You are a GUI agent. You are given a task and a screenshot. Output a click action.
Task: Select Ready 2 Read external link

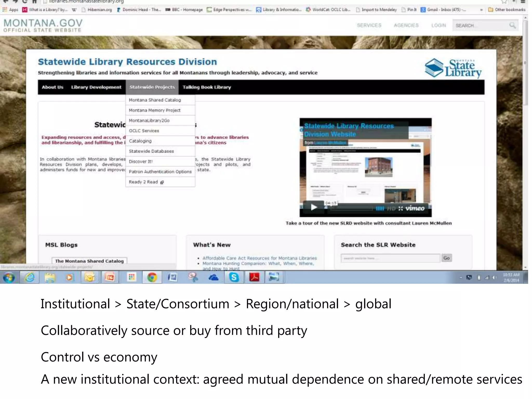point(160,182)
